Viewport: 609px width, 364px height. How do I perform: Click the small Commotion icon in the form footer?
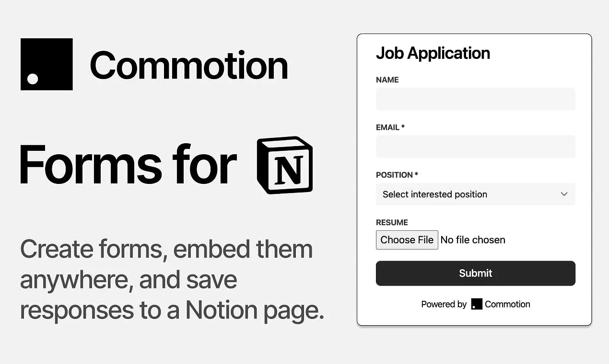click(x=477, y=304)
